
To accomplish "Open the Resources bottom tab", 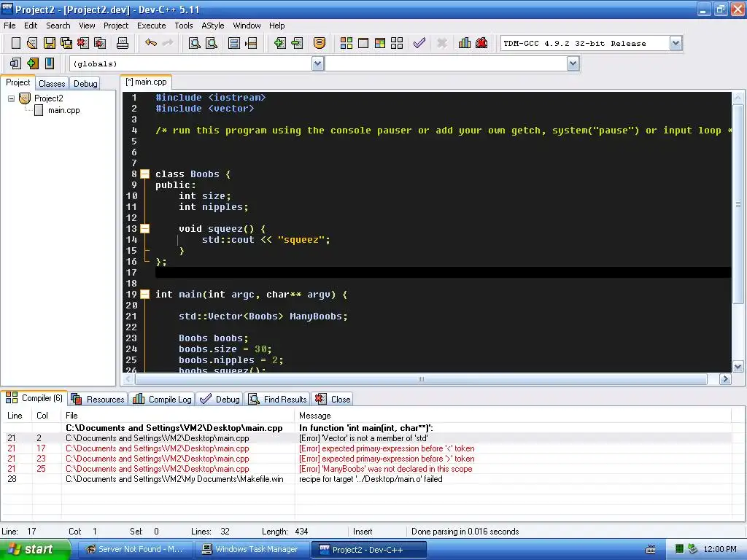I will point(98,399).
